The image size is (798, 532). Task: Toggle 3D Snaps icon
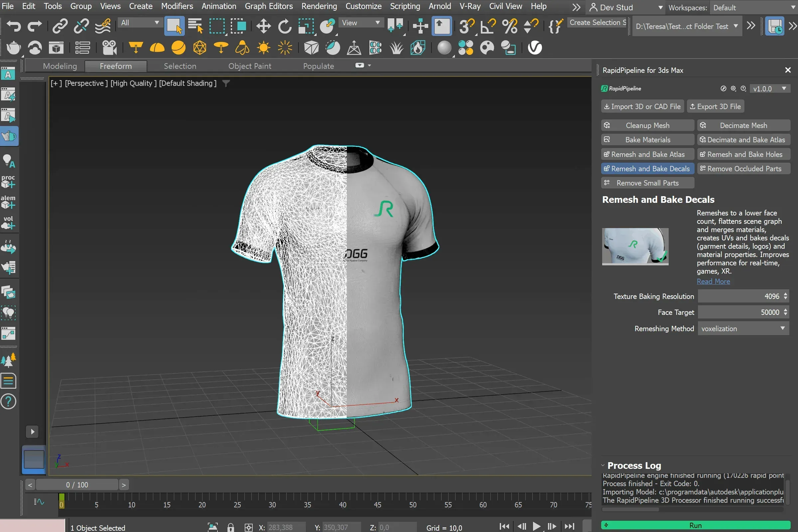(x=467, y=26)
